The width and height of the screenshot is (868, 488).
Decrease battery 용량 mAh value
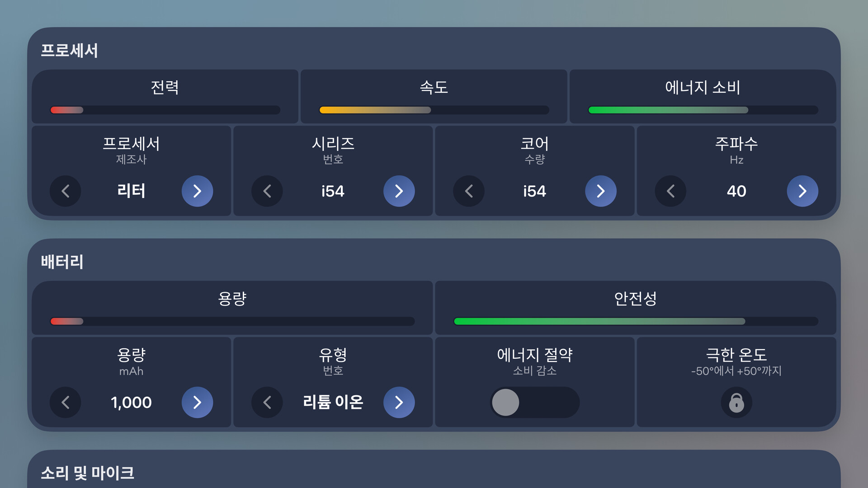tap(66, 402)
